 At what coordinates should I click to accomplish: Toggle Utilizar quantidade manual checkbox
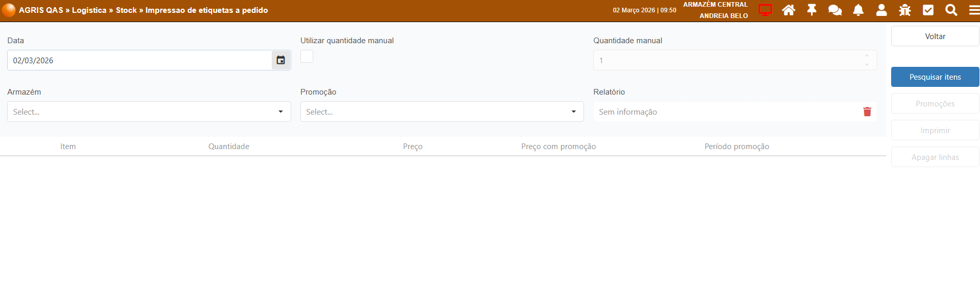(x=307, y=57)
